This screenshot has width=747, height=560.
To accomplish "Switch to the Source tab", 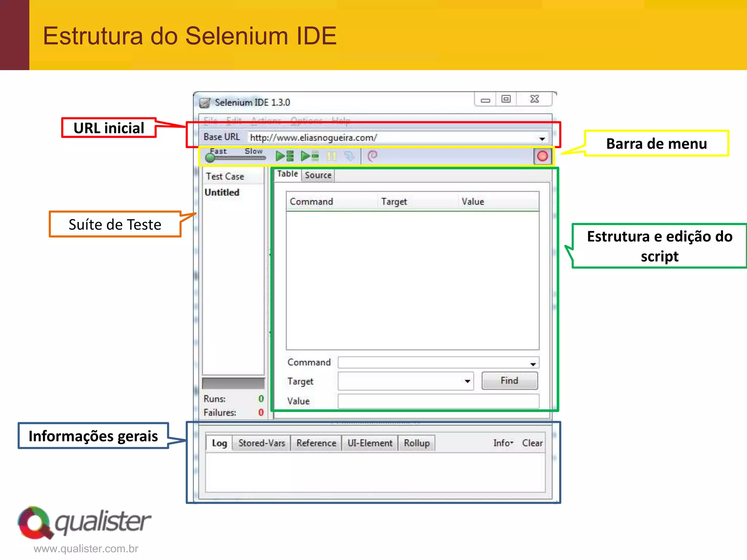I will 318,175.
